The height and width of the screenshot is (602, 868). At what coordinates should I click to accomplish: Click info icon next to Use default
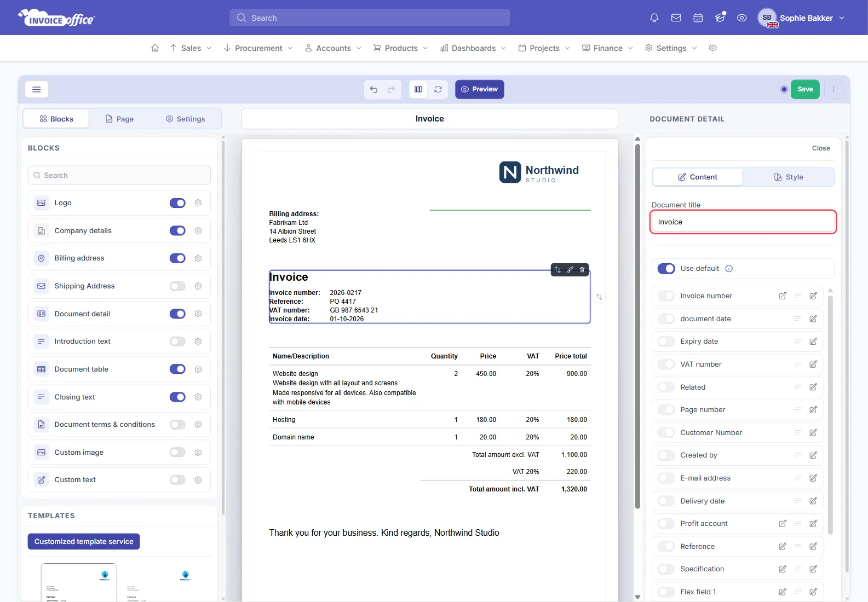click(729, 269)
